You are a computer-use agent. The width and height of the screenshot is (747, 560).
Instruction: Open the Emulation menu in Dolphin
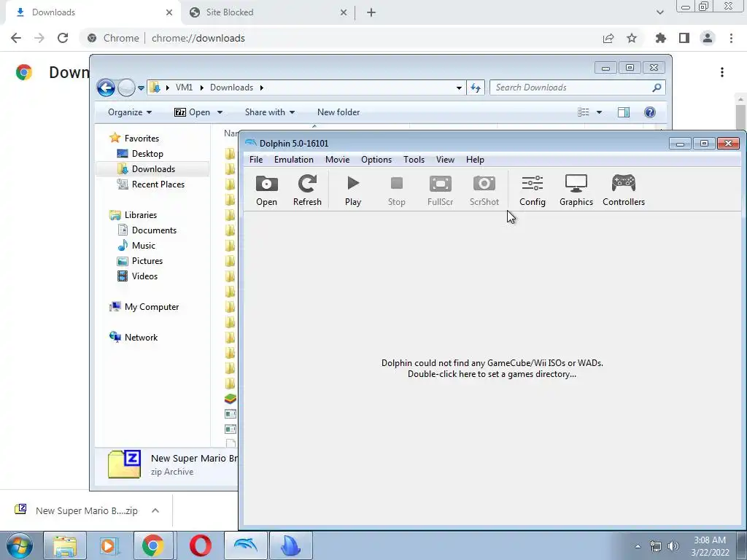tap(293, 160)
